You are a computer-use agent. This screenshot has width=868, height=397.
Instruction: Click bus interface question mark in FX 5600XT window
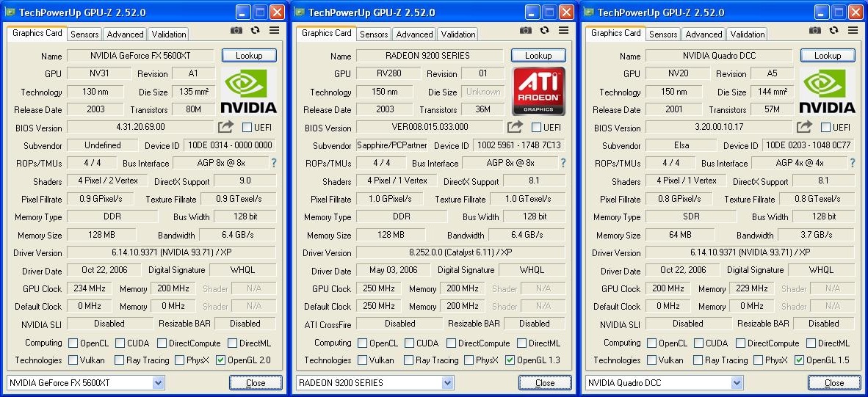(273, 163)
